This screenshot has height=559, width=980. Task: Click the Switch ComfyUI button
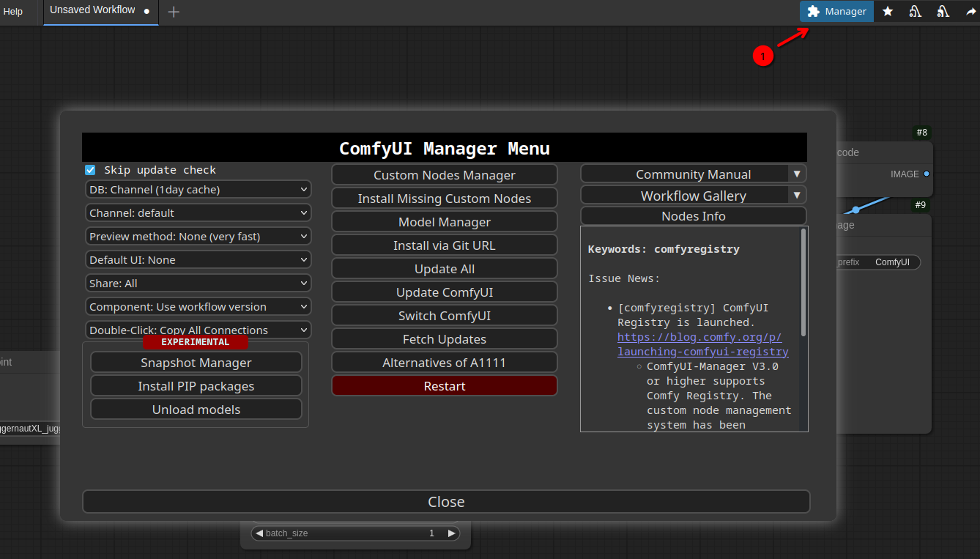445,316
